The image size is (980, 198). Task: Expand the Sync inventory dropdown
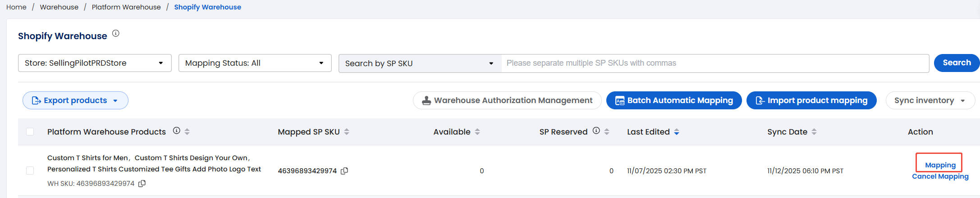[930, 100]
